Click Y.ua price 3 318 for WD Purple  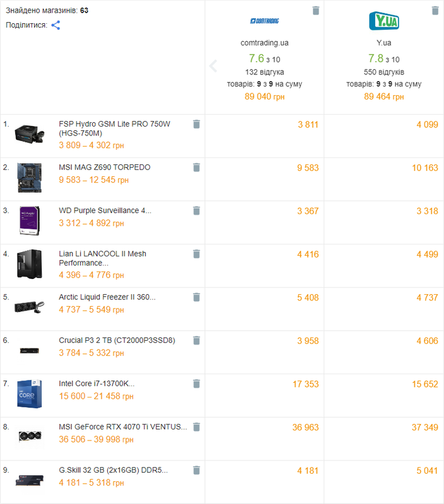[x=427, y=211]
